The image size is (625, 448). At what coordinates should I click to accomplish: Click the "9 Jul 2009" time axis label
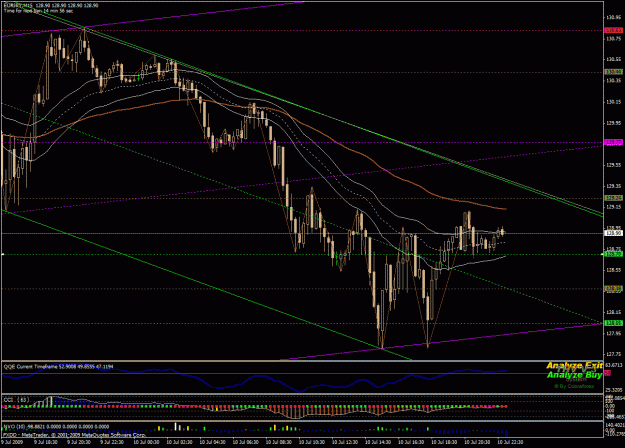pyautogui.click(x=11, y=442)
